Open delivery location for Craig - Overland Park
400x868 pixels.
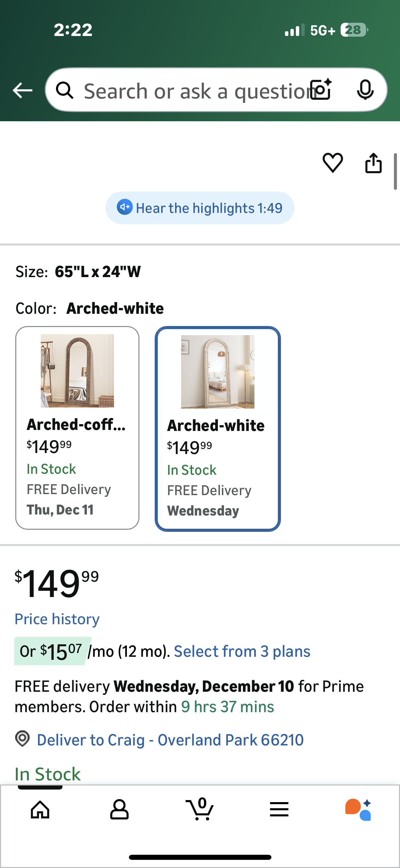click(170, 740)
